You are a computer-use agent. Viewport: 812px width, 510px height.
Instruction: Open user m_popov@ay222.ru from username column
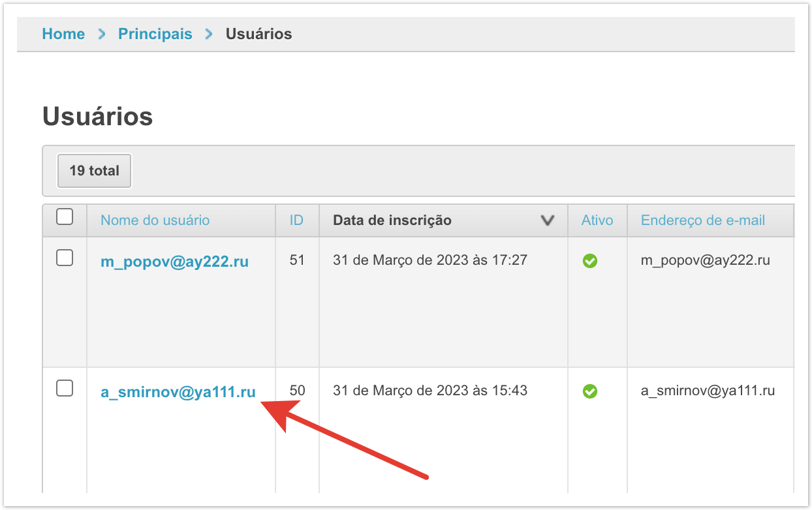[174, 262]
